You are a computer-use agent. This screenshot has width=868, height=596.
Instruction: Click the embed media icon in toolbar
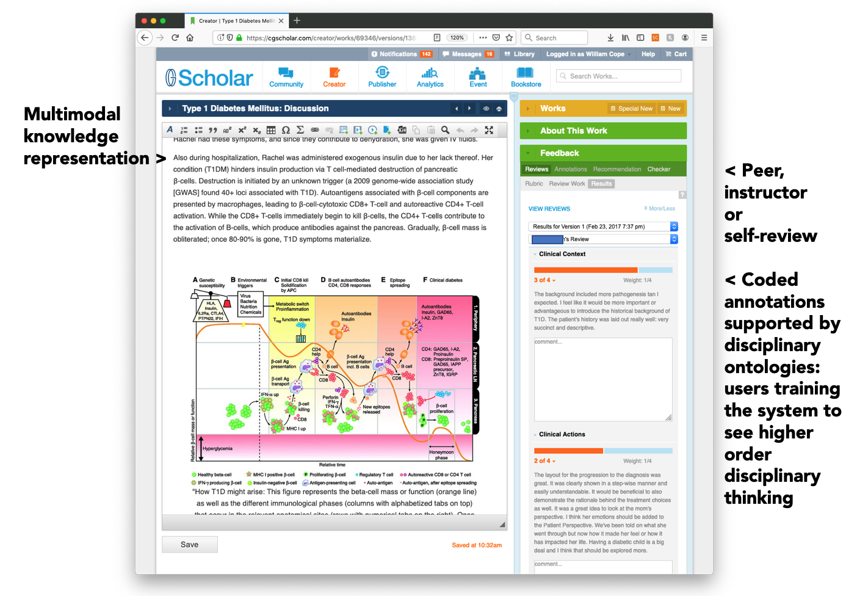402,130
